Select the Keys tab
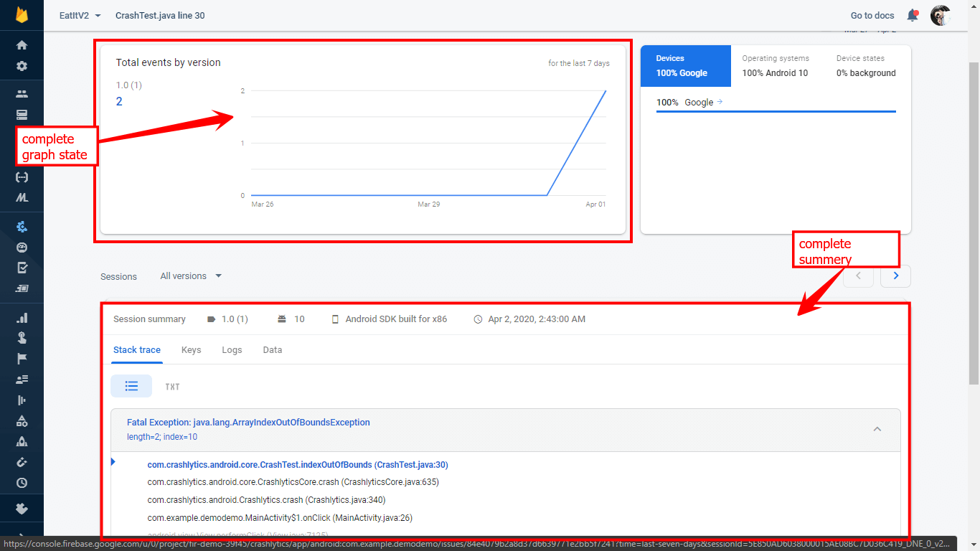The width and height of the screenshot is (980, 551). click(x=191, y=350)
